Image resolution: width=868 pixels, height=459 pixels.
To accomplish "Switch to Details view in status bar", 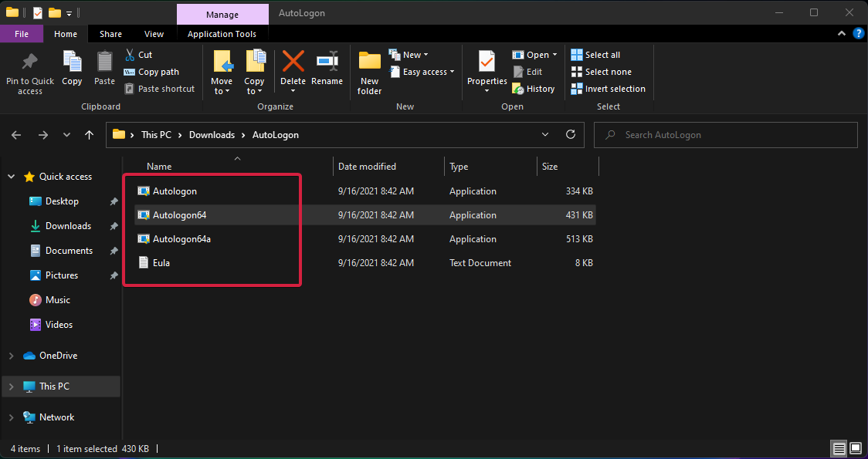I will (x=839, y=448).
